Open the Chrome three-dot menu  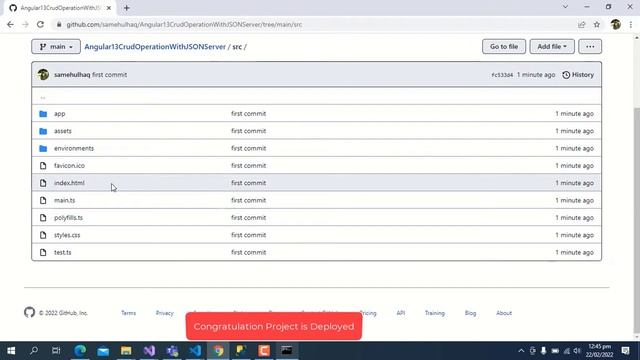(631, 24)
